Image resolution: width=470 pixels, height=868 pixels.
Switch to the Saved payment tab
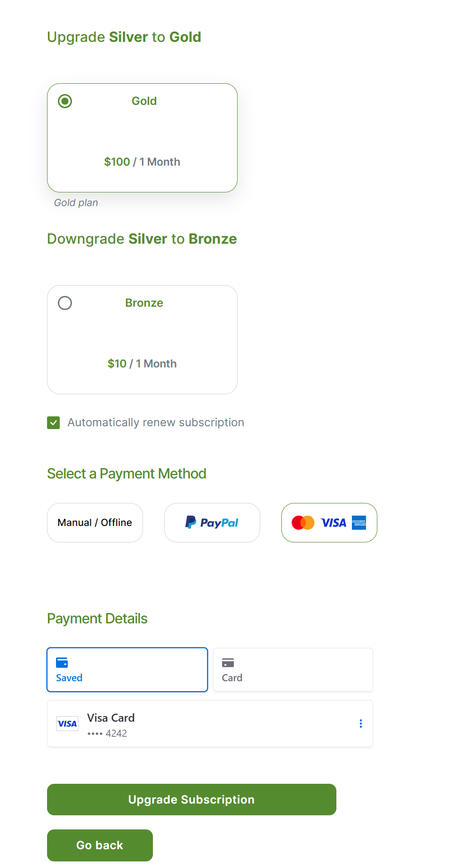point(127,670)
